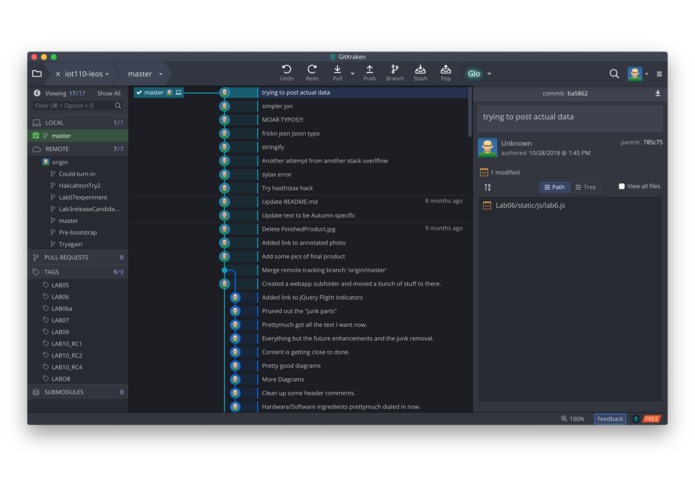Expand the SUBMODULES section
The width and height of the screenshot is (695, 494).
click(x=78, y=392)
